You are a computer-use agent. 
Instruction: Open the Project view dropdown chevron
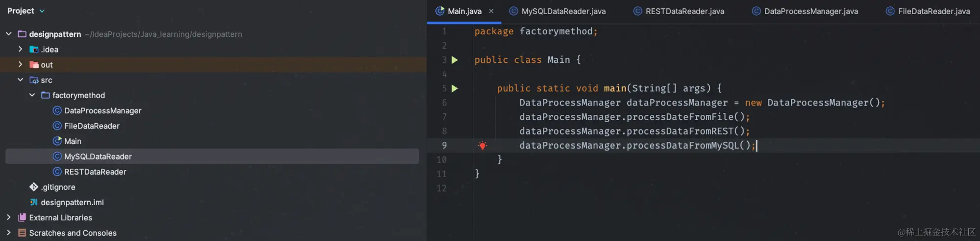pos(42,11)
